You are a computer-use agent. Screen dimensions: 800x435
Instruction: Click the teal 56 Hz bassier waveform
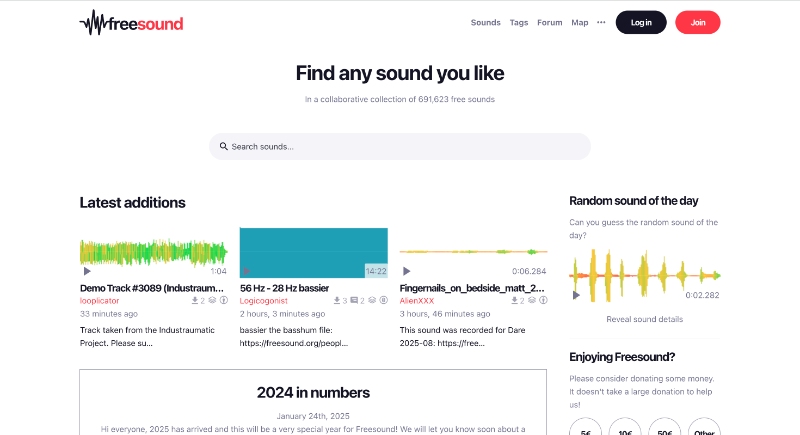313,252
